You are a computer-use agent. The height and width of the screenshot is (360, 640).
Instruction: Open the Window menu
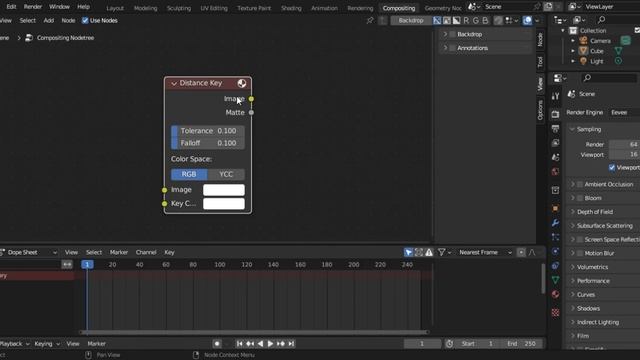(x=59, y=7)
